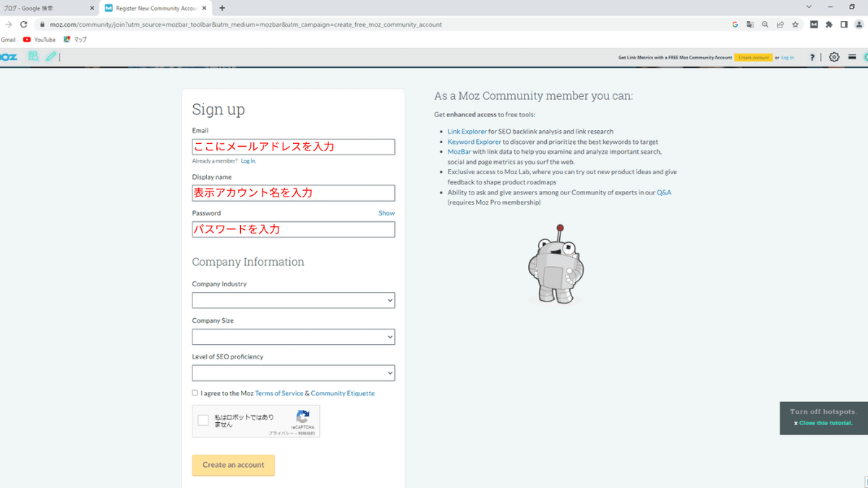Click yellow Create Account in MozBar
Image resolution: width=868 pixels, height=488 pixels.
[x=753, y=57]
